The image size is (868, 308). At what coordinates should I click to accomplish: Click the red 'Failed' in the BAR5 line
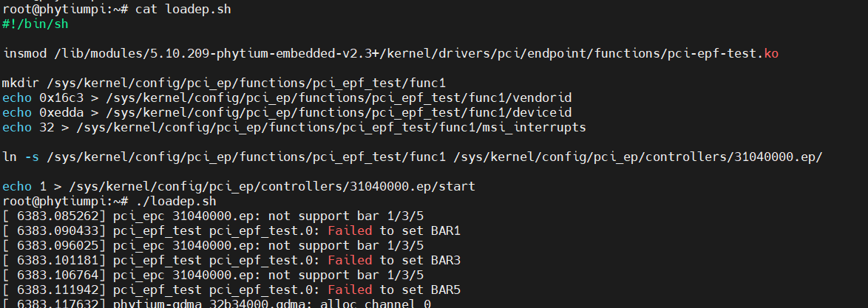[350, 290]
